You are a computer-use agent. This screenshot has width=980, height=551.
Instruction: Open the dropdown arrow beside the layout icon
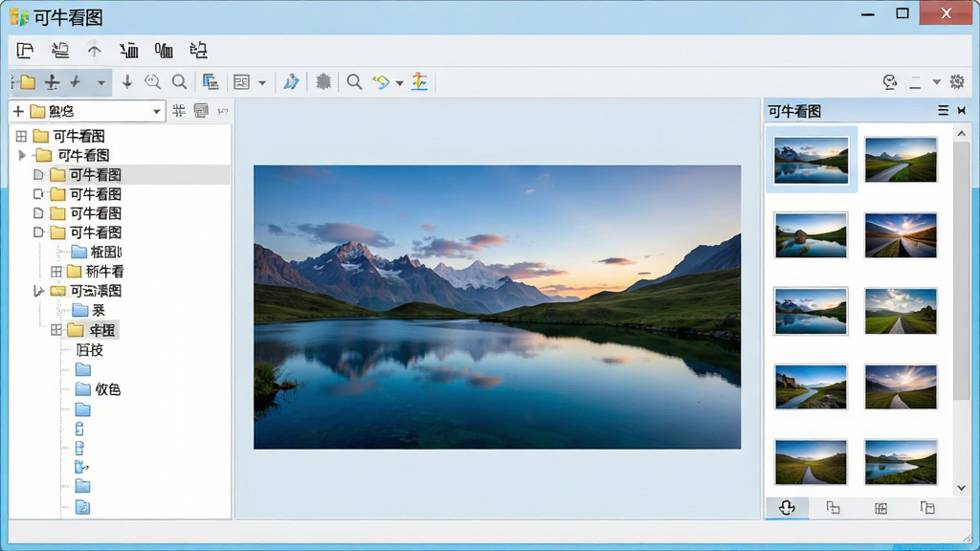(x=262, y=82)
